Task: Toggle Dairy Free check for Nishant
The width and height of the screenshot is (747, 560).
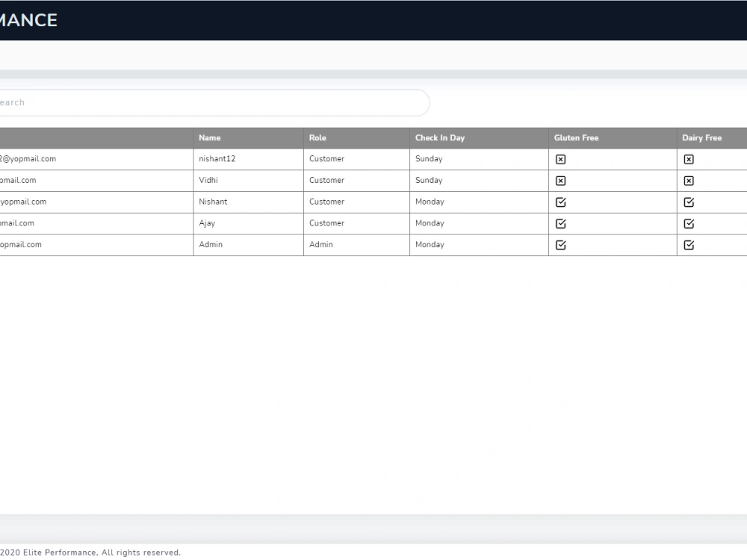Action: point(689,202)
